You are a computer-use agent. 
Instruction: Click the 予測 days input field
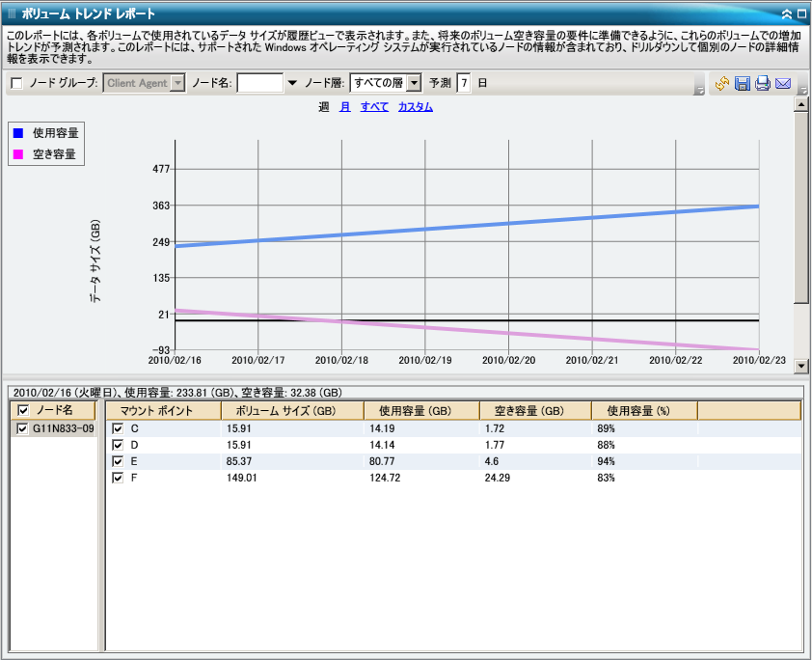[x=464, y=84]
